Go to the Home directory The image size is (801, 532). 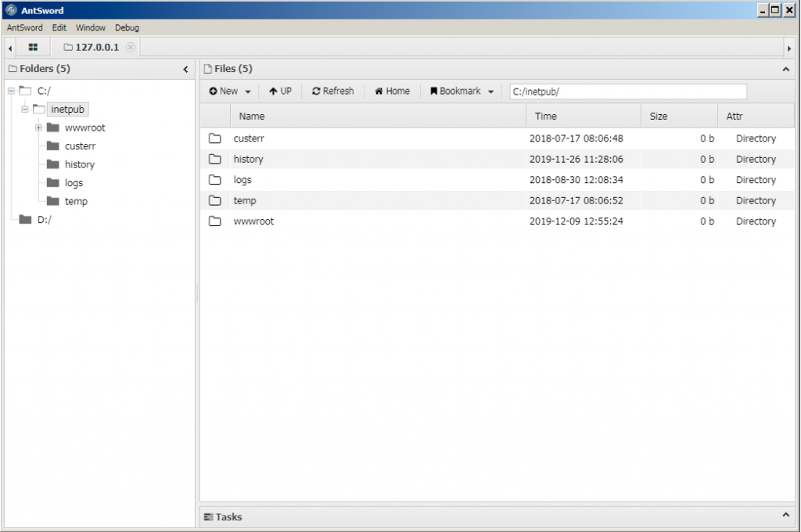393,92
